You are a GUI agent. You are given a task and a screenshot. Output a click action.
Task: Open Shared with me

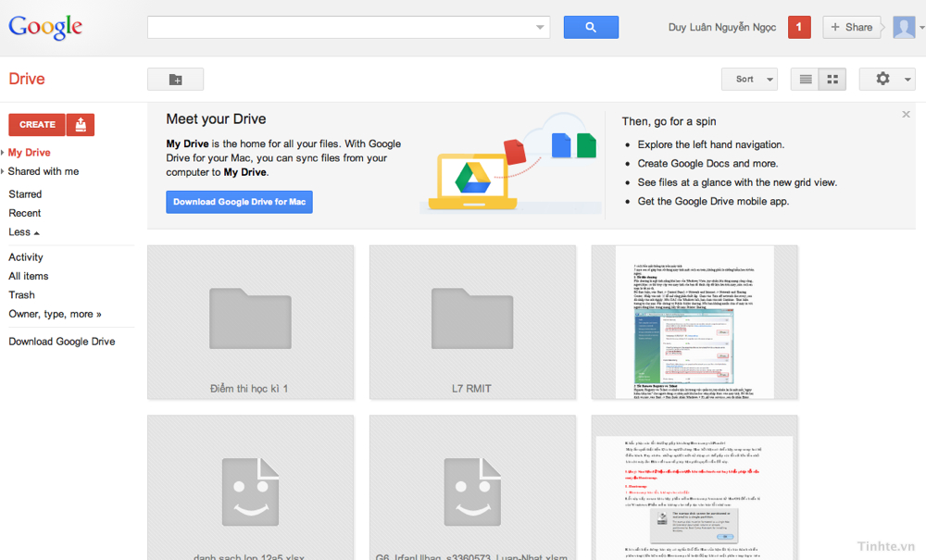click(44, 171)
